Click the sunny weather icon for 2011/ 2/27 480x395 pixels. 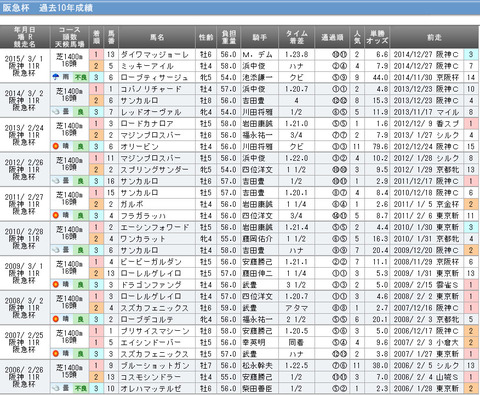point(56,215)
